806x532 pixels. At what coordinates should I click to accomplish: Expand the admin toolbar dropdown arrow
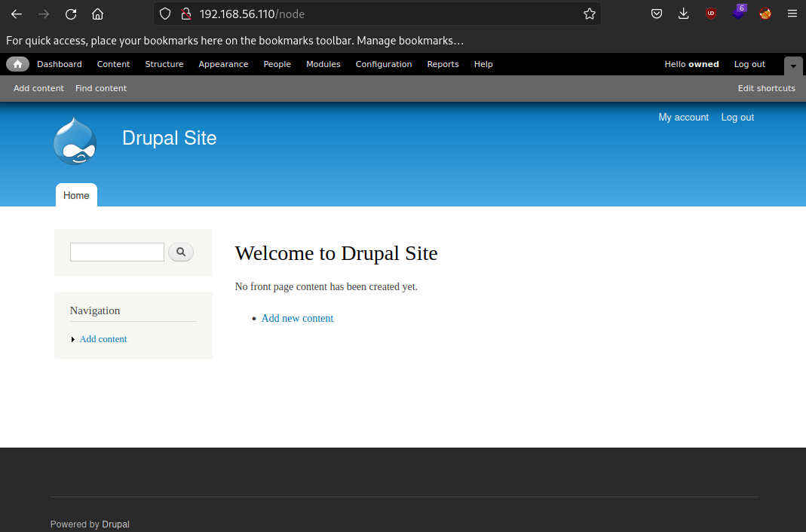click(x=792, y=66)
